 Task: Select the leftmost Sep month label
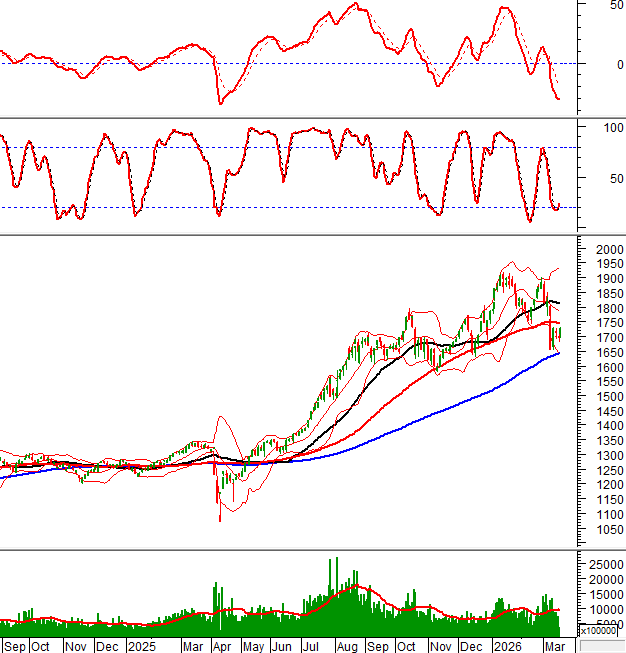14,646
